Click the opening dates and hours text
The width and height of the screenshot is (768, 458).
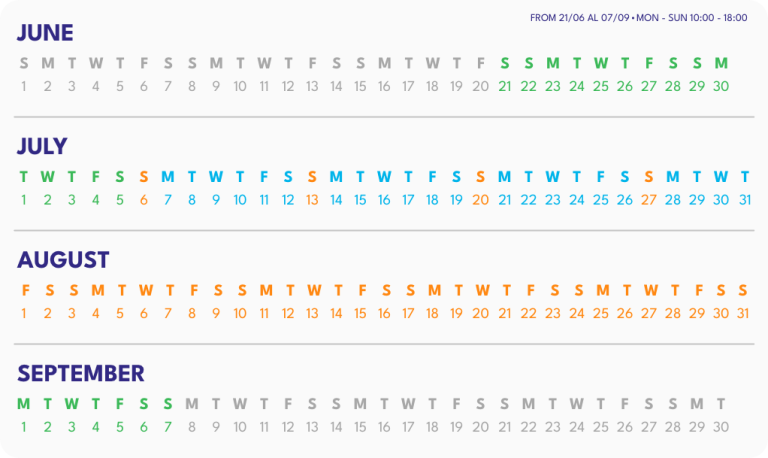(639, 18)
